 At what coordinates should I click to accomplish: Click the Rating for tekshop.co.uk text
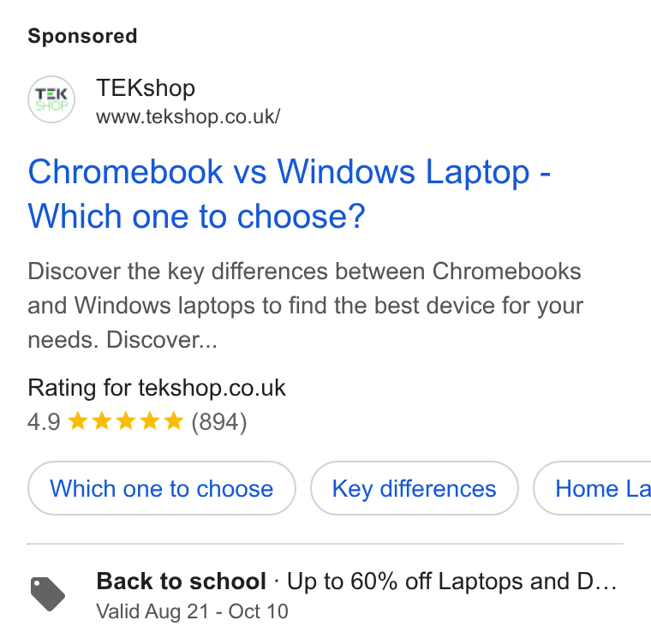(157, 388)
